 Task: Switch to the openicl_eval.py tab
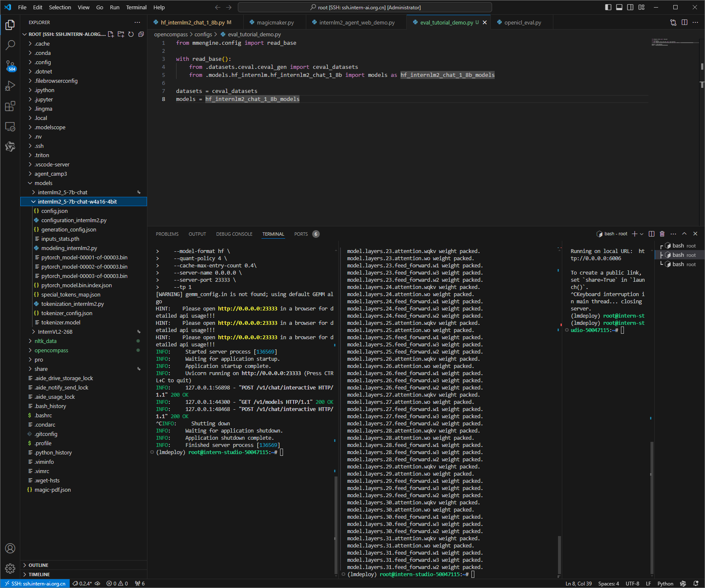pos(523,22)
